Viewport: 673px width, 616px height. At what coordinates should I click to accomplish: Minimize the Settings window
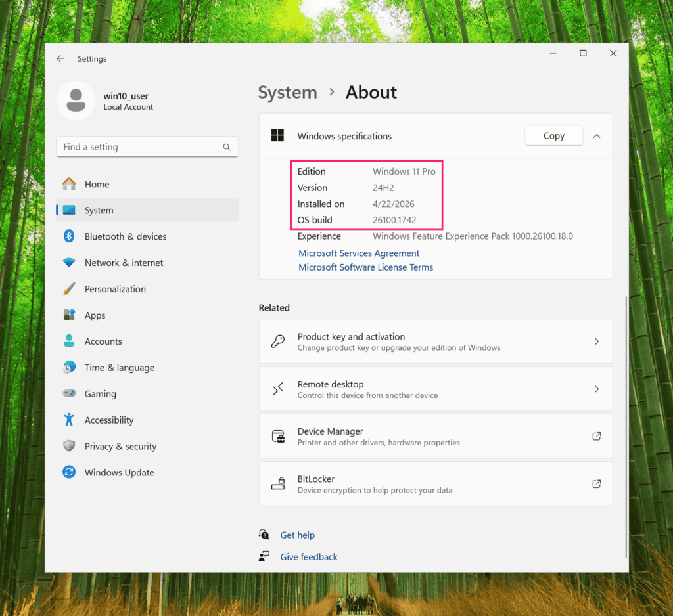point(553,53)
